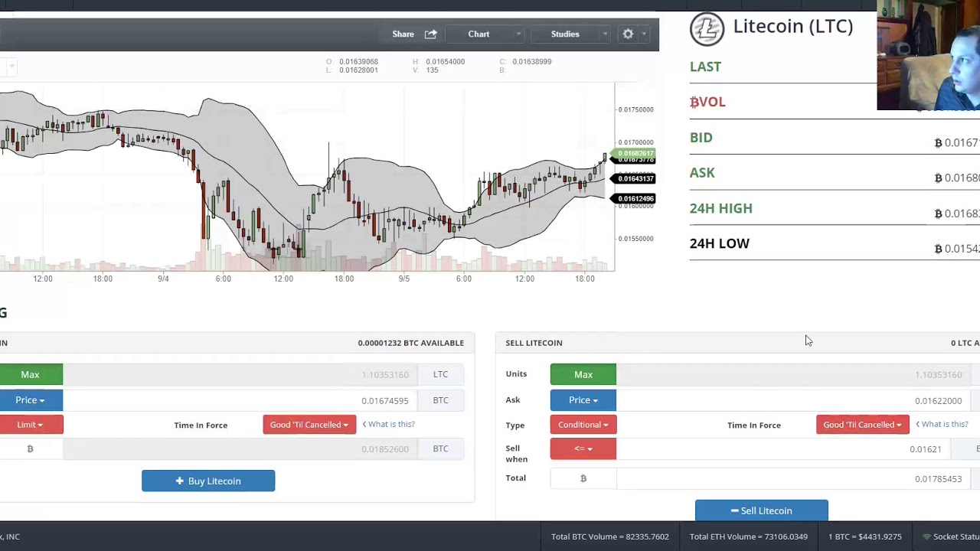This screenshot has height=551, width=980.
Task: Click the 9/5 date label on chart axis
Action: click(x=403, y=279)
